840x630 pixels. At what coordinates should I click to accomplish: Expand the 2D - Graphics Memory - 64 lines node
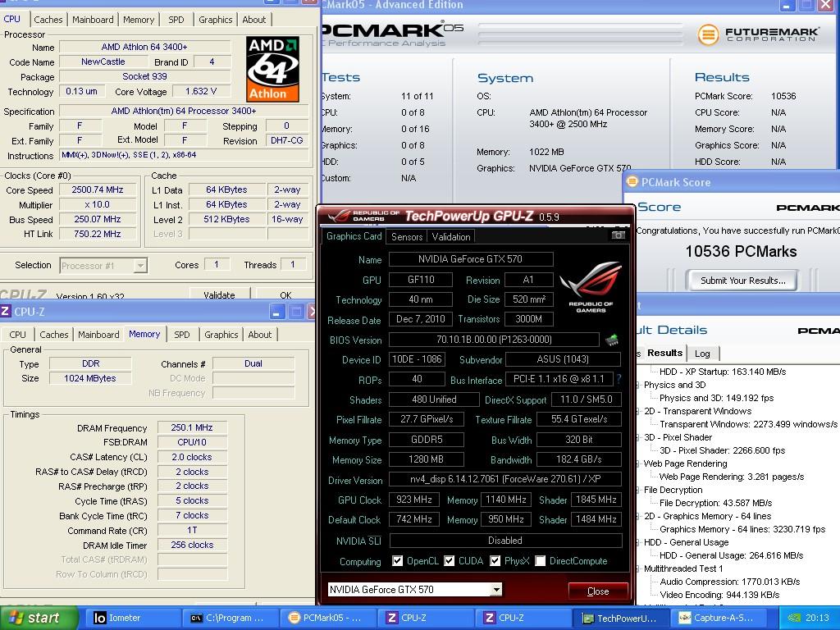tap(638, 516)
